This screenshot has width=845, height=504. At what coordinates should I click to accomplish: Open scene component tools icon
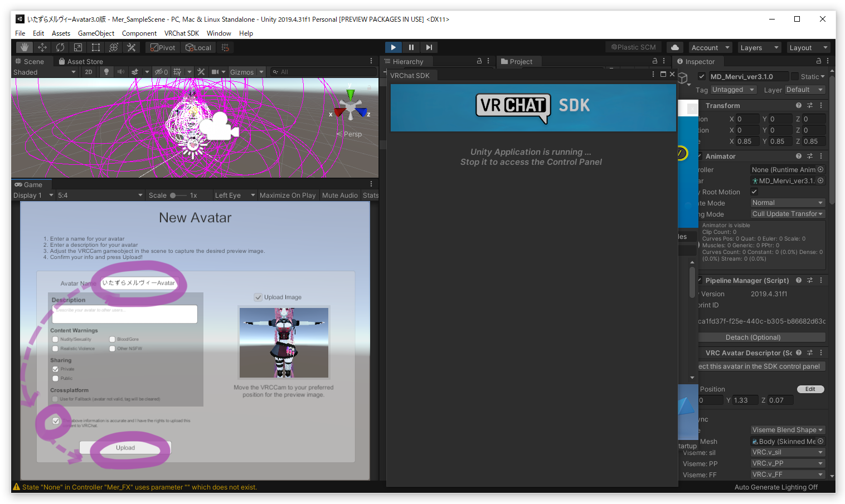click(201, 72)
